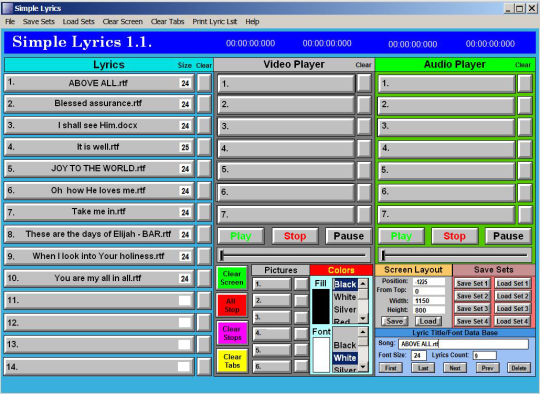Open the Print Lyric List menu

pos(215,21)
